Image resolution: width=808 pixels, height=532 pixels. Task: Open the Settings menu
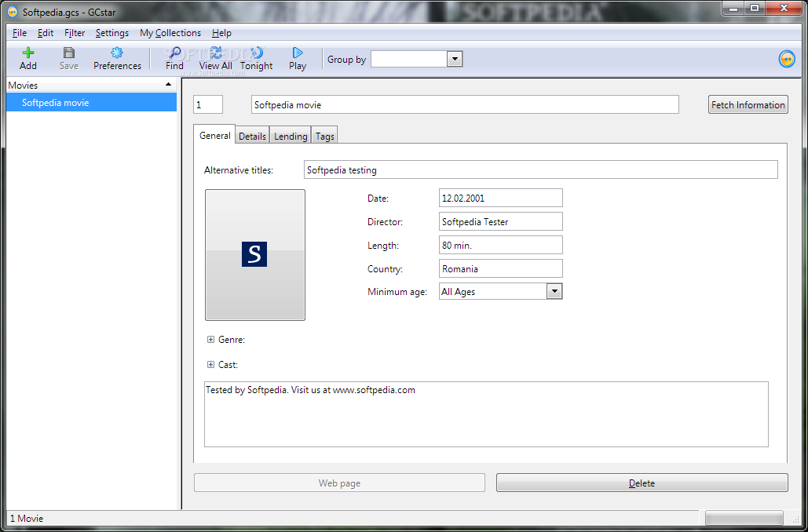112,33
